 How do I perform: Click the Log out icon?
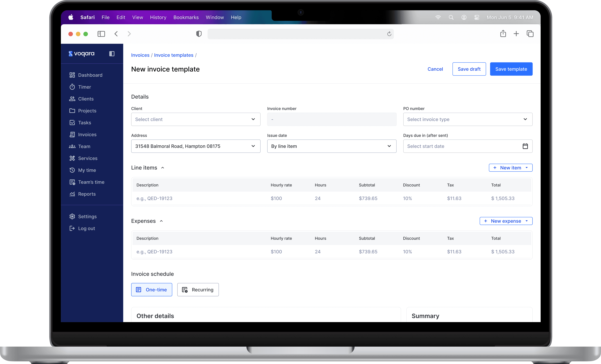[x=72, y=228]
